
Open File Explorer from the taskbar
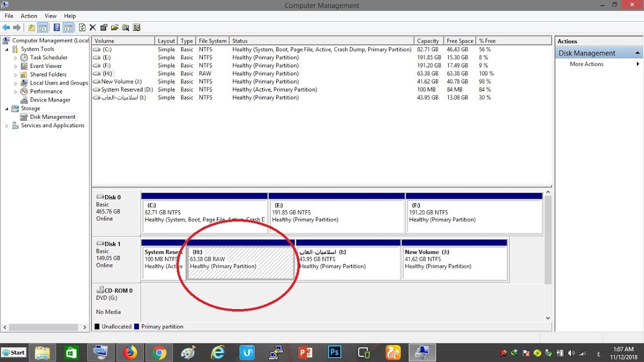43,352
